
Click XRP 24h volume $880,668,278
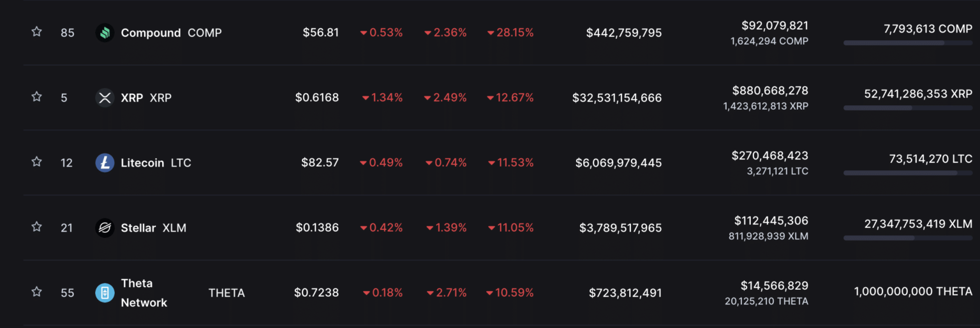click(x=770, y=91)
